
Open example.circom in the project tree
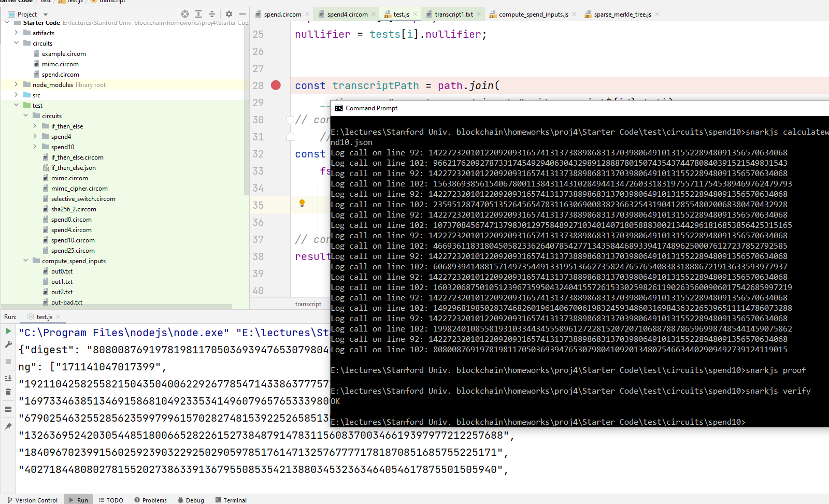pyautogui.click(x=64, y=54)
